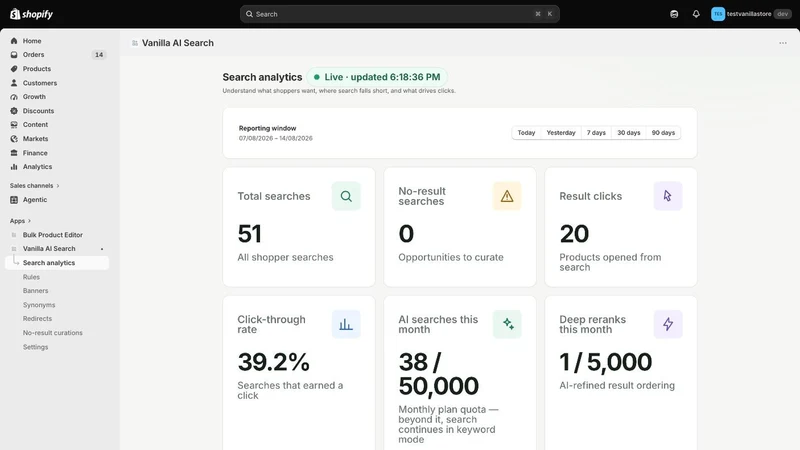The height and width of the screenshot is (450, 800).
Task: Expand the Apps section
Action: 20,221
